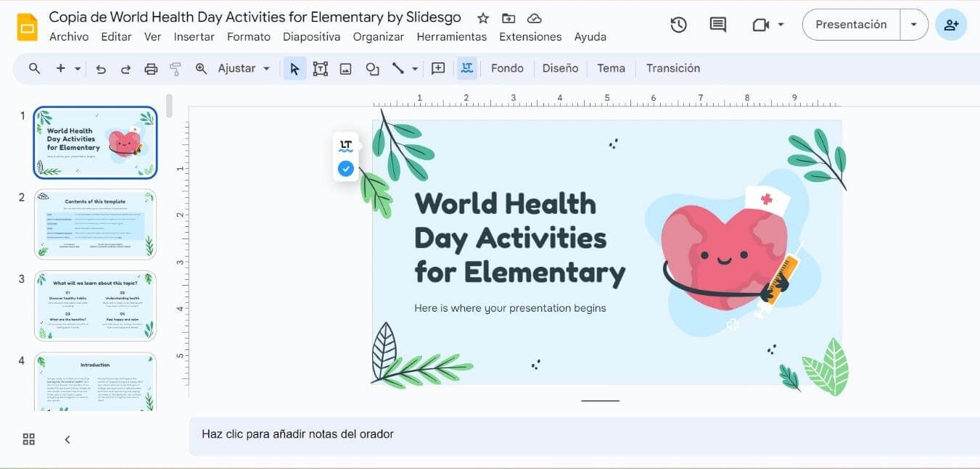Open the Insertar menu
Image resolution: width=980 pixels, height=469 pixels.
pos(194,36)
